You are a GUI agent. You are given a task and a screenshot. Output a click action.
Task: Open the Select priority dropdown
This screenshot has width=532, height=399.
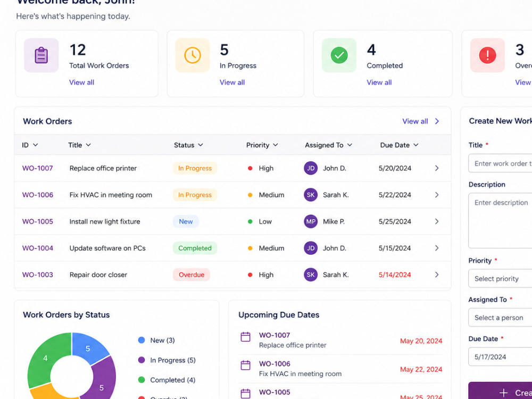point(500,279)
